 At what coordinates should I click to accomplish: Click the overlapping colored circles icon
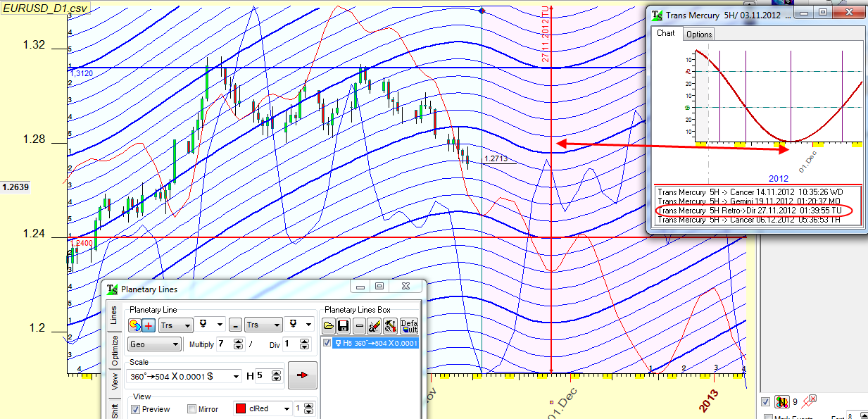134,325
